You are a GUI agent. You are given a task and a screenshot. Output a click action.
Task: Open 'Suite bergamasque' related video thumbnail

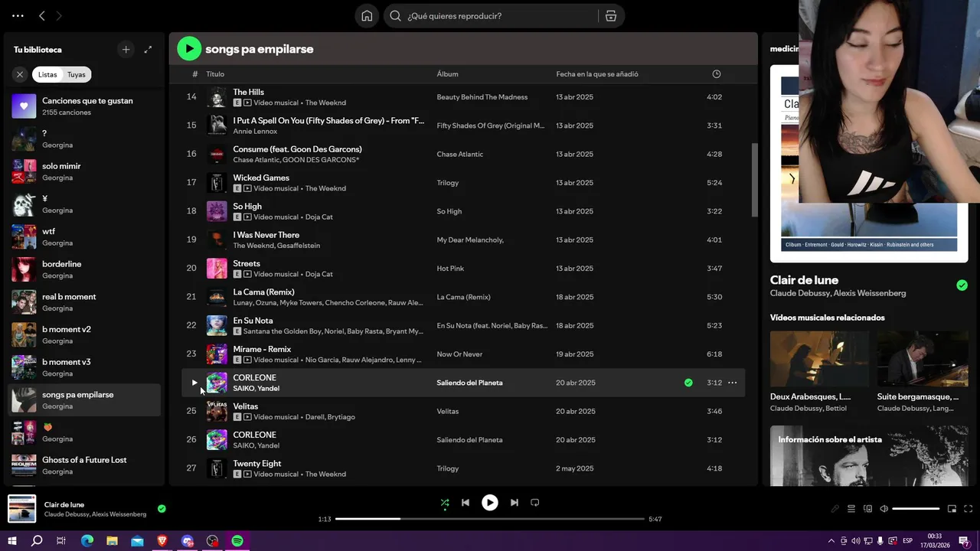(923, 358)
